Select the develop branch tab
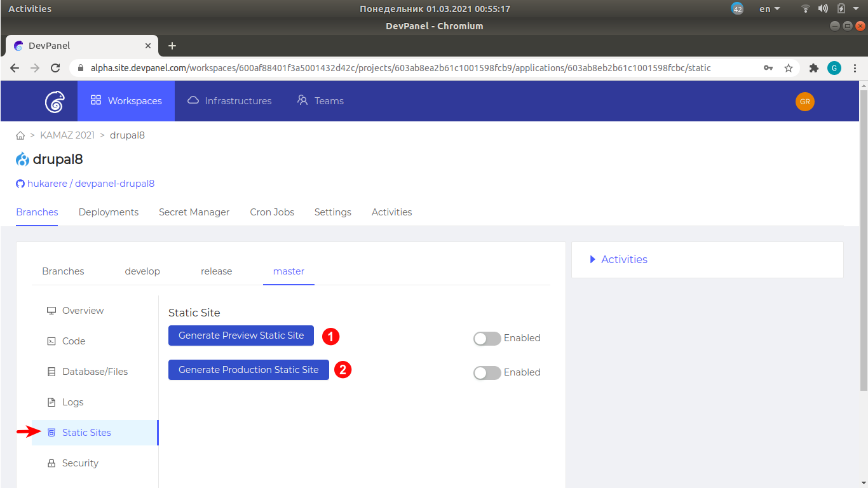Screen dimensions: 868x488 142,271
